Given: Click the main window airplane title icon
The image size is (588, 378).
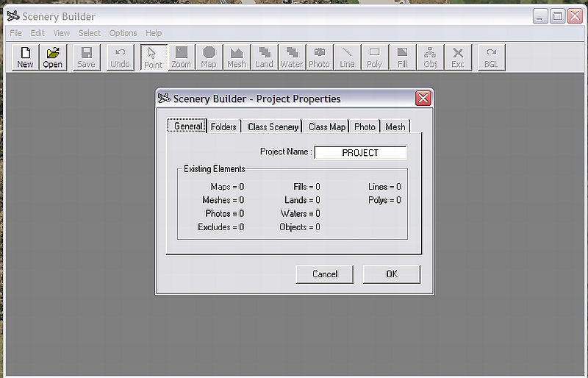Looking at the screenshot, I should (x=13, y=16).
